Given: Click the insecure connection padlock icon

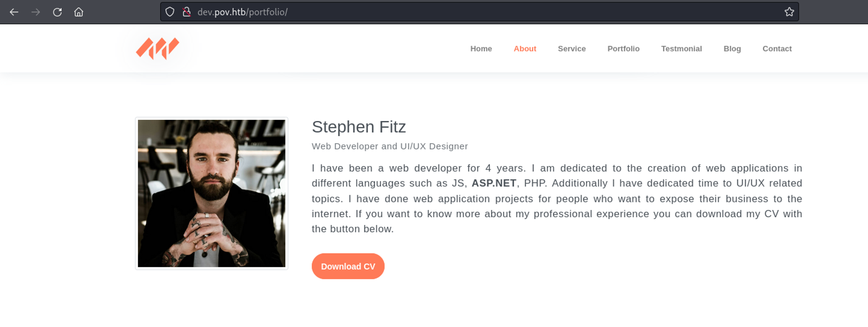Looking at the screenshot, I should point(187,12).
